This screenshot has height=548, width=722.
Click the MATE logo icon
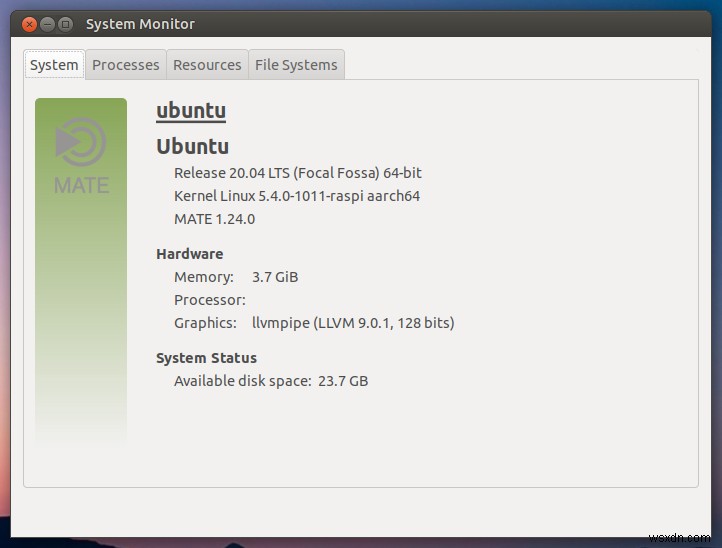[x=81, y=156]
